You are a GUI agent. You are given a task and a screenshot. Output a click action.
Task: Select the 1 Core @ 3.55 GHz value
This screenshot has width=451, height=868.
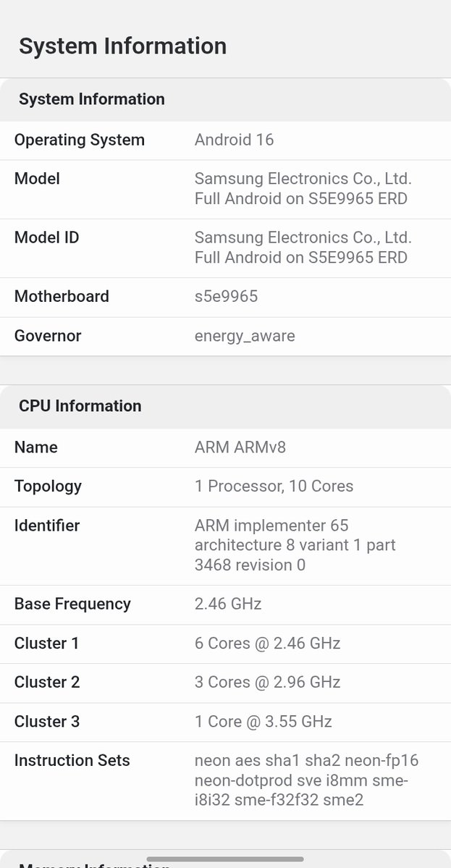pyautogui.click(x=264, y=721)
